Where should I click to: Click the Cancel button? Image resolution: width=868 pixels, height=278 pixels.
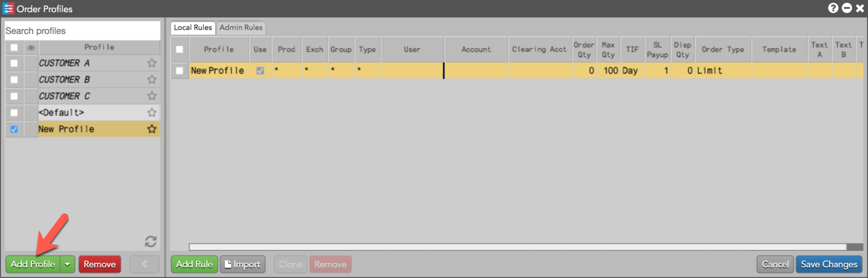point(775,264)
